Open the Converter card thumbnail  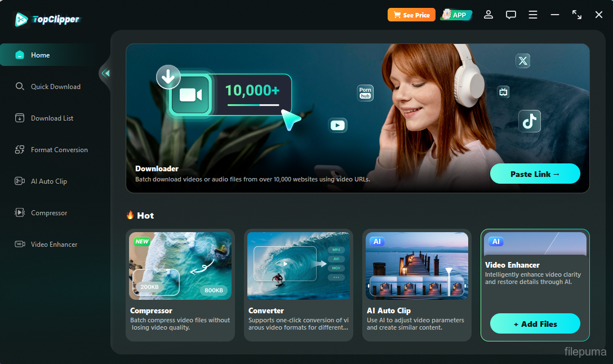point(299,265)
